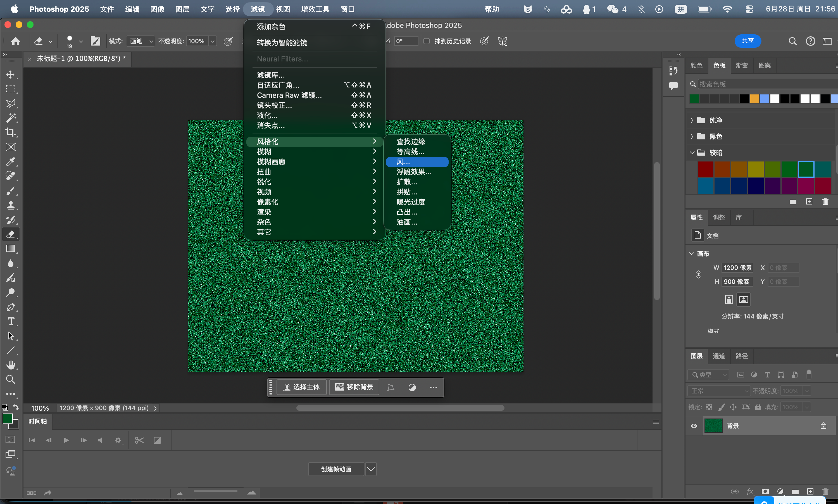Viewport: 838px width, 504px height.
Task: Open dropdown arrow beside 创建帧动画
Action: tap(371, 469)
